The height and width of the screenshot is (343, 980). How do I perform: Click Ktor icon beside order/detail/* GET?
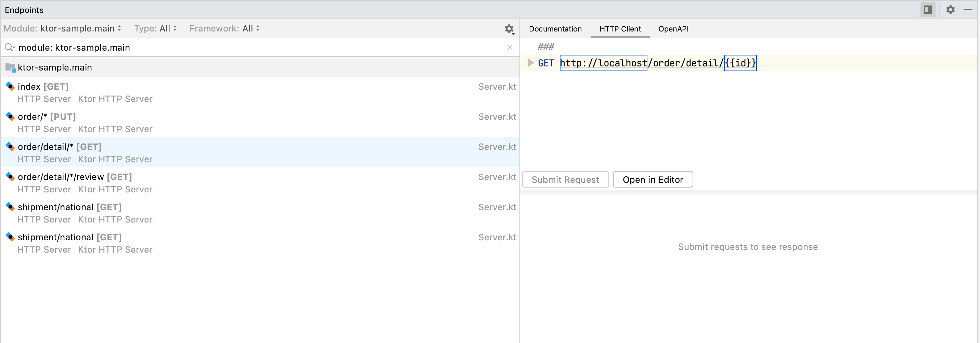point(10,147)
